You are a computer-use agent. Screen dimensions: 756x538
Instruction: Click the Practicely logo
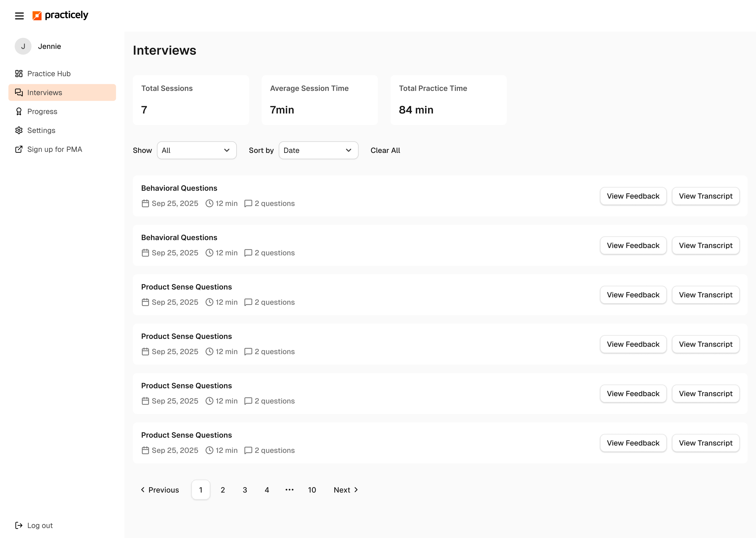point(60,15)
